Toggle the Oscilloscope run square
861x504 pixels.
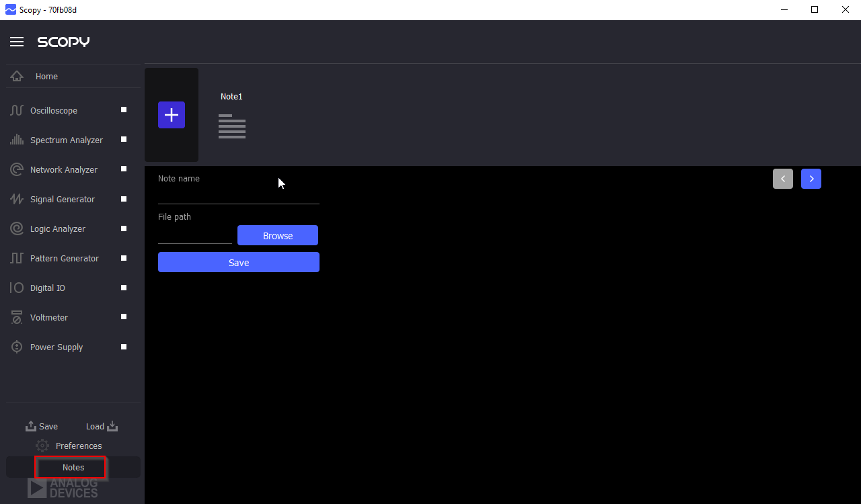[124, 110]
